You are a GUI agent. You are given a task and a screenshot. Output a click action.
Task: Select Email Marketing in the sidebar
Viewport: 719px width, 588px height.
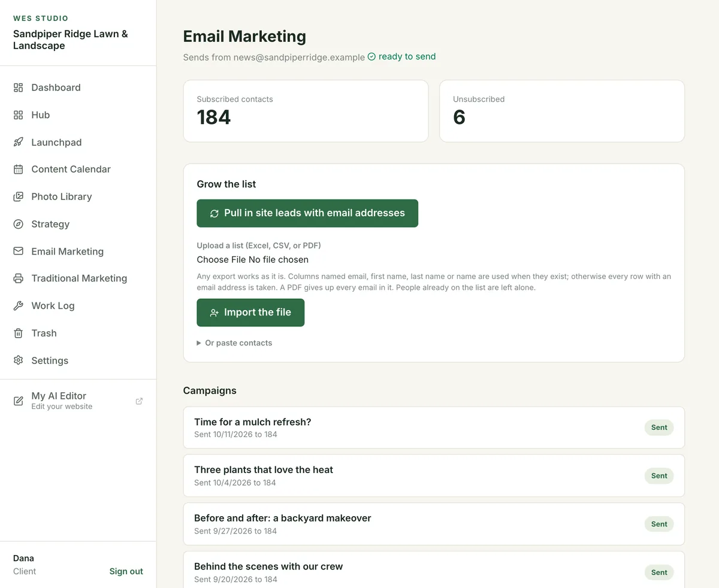78,251
